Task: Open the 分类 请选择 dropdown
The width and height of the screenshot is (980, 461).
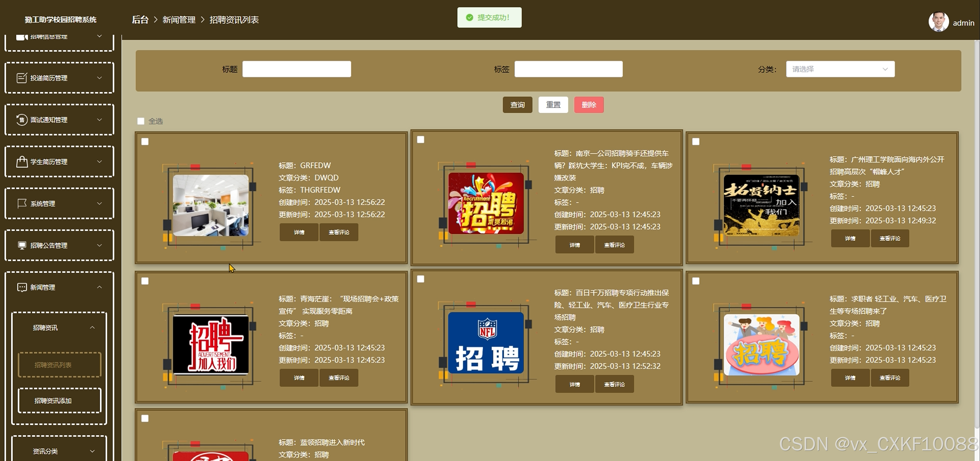Action: pyautogui.click(x=840, y=69)
